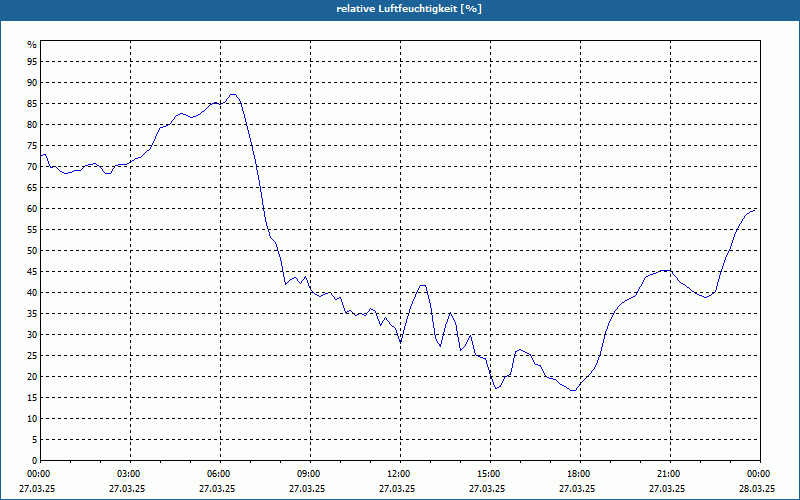Select the 0 y-axis label
This screenshot has height=500, width=800.
(x=35, y=461)
